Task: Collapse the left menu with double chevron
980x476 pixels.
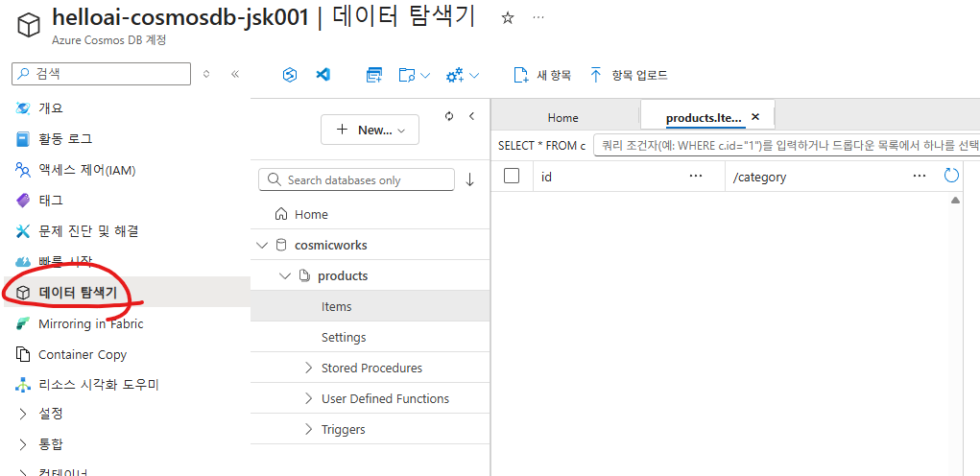Action: pyautogui.click(x=235, y=74)
